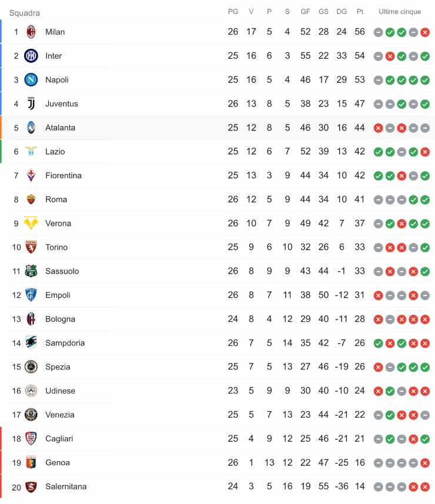Click the Ultime cinque column header
The height and width of the screenshot is (504, 435).
[x=400, y=12]
